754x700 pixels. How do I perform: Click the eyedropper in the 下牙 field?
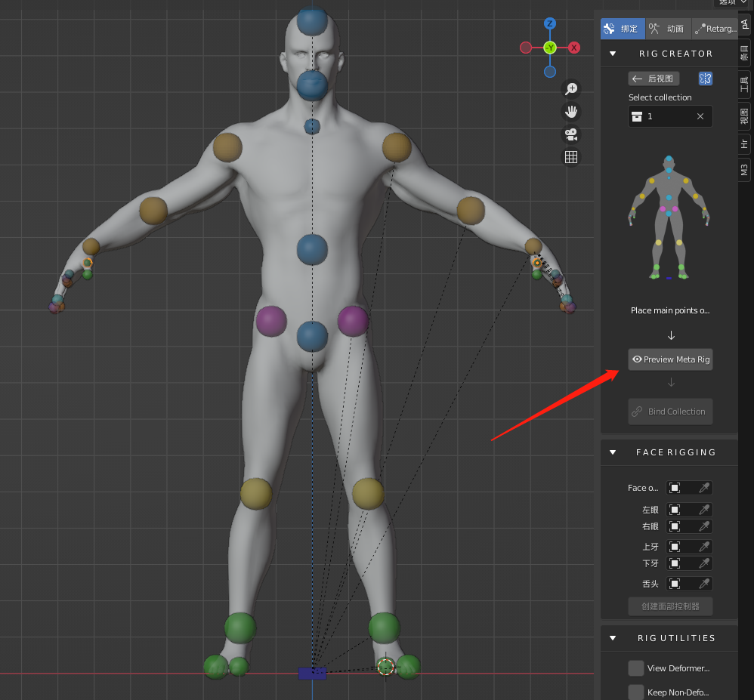click(704, 563)
